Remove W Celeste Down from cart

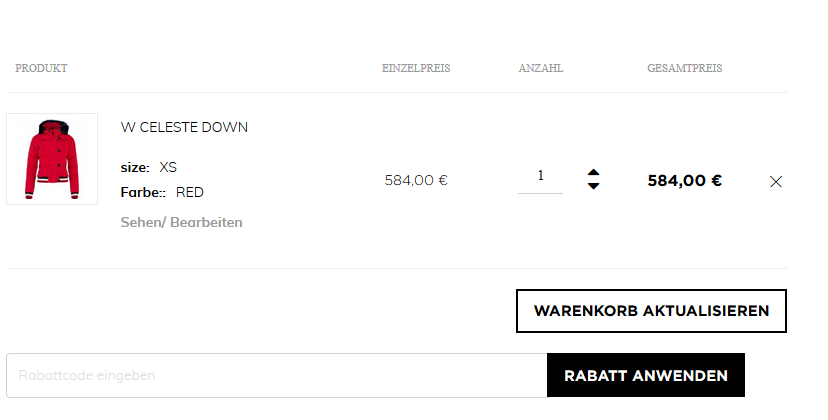point(776,181)
